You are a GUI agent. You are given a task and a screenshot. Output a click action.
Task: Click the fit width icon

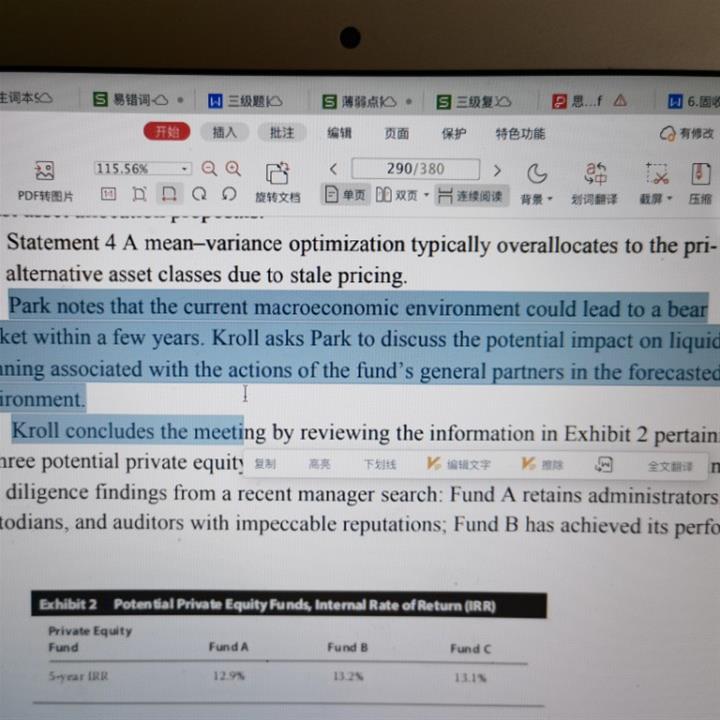[x=169, y=194]
